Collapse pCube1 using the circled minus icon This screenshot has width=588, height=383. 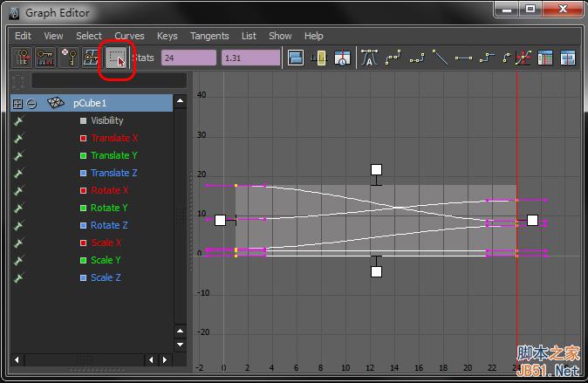32,104
